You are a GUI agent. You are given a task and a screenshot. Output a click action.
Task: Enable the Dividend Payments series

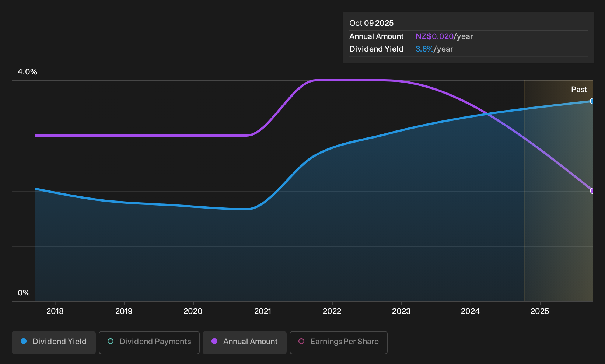(x=149, y=342)
